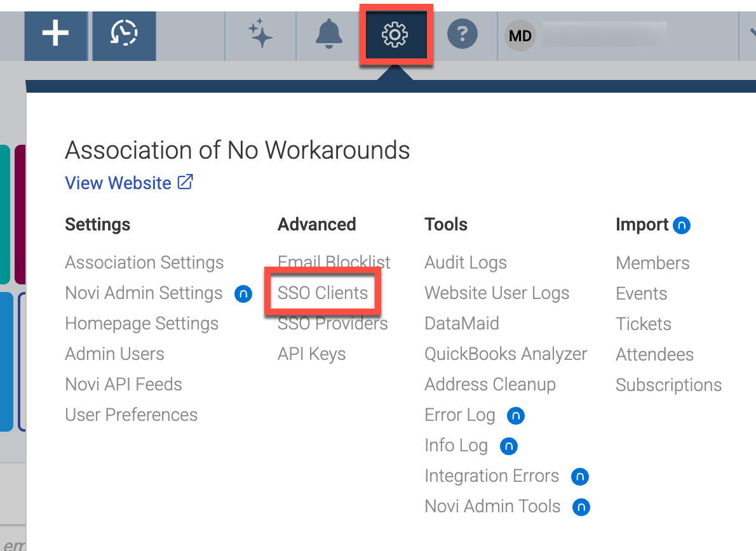Go to Audit Logs under Tools
Screen dimensions: 756x551
465,263
